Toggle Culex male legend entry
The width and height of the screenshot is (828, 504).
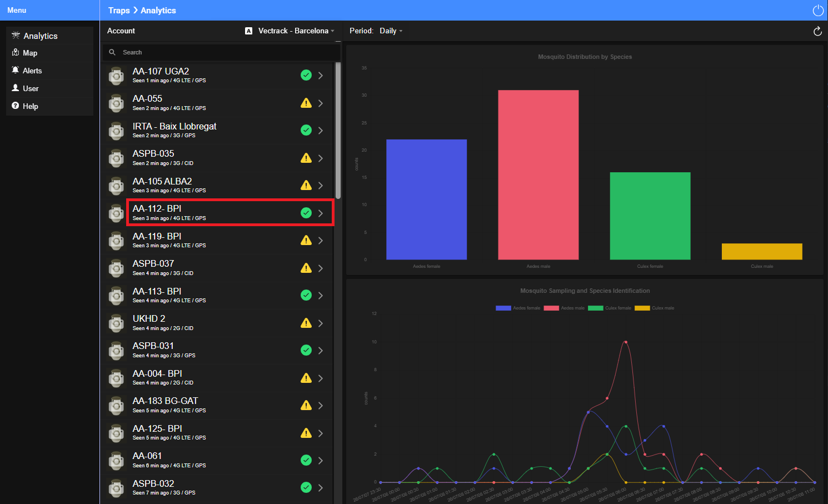(655, 308)
